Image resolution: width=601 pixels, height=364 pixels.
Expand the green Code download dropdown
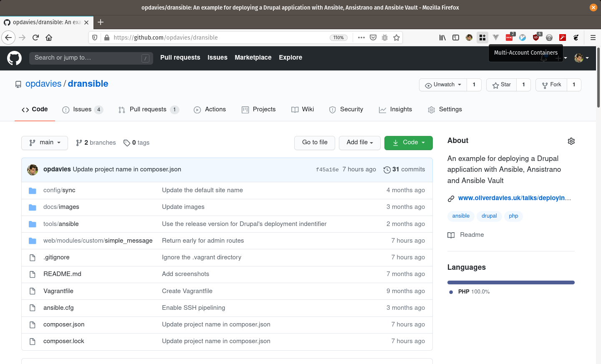click(x=408, y=143)
